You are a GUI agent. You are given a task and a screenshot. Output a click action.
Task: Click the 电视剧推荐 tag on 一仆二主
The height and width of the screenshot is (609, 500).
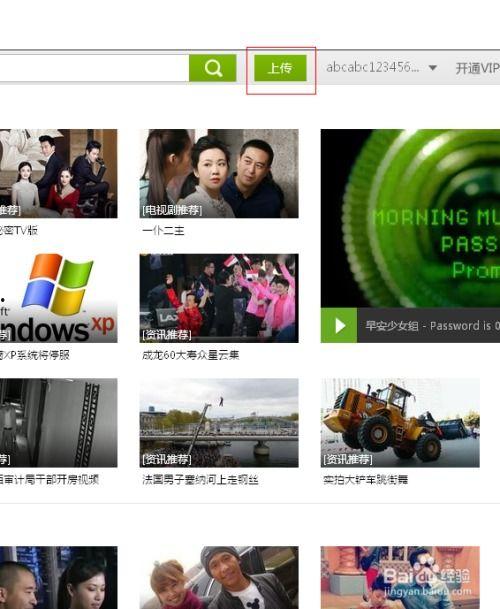point(172,211)
